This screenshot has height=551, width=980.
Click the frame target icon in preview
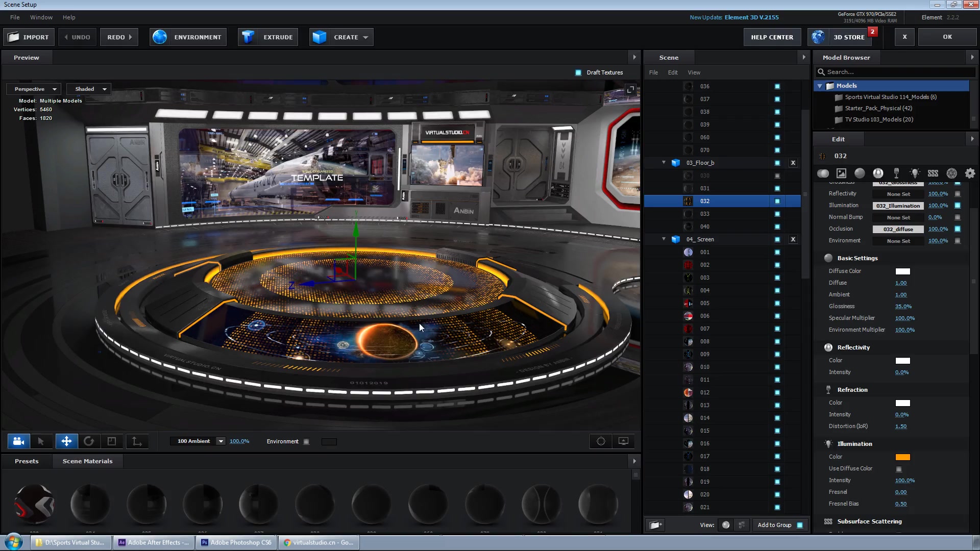point(601,441)
